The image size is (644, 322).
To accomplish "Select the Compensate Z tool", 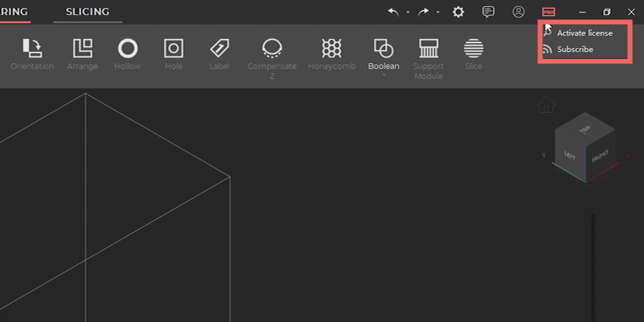I will pyautogui.click(x=272, y=59).
